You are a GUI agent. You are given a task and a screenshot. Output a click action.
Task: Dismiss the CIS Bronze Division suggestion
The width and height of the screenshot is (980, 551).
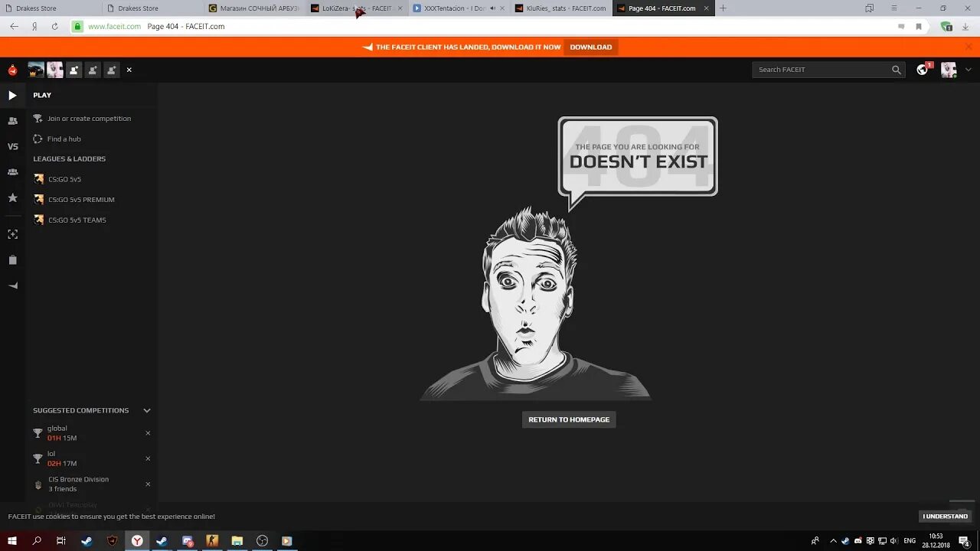pyautogui.click(x=148, y=484)
